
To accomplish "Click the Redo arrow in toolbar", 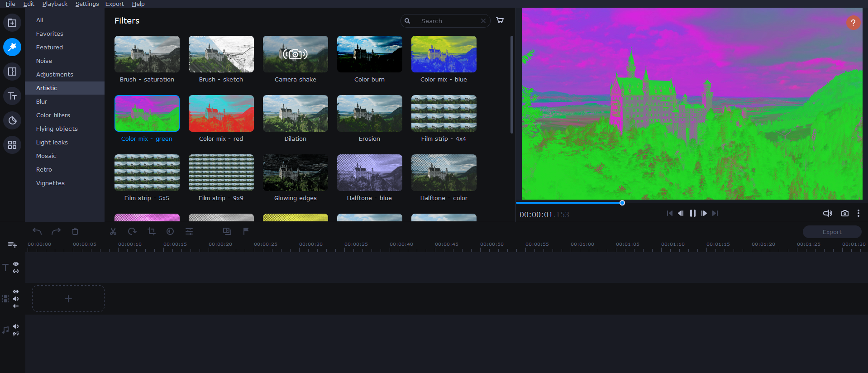I will pos(56,231).
